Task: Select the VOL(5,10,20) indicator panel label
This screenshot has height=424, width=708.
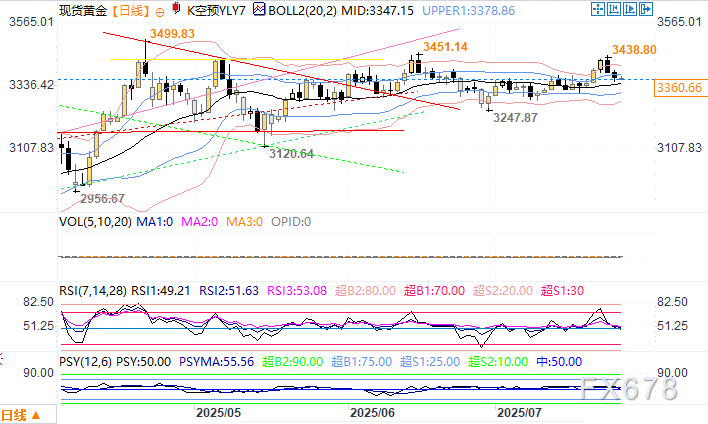Action: pyautogui.click(x=97, y=222)
